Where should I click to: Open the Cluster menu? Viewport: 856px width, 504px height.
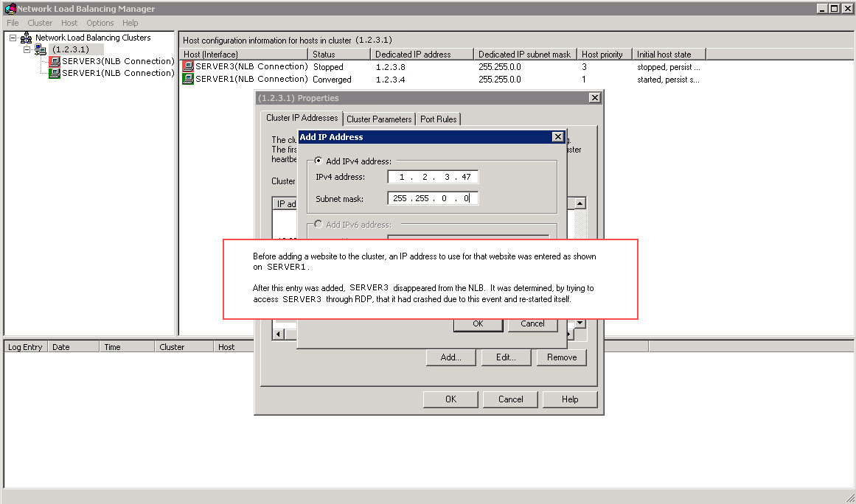pos(40,23)
